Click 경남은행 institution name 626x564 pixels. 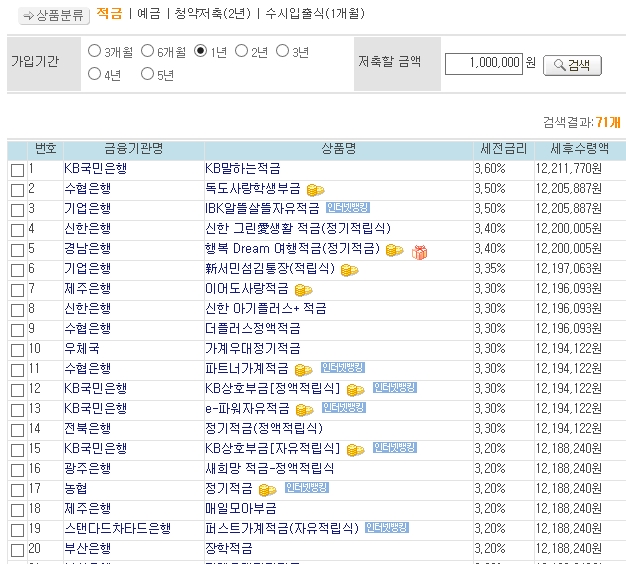click(x=87, y=248)
